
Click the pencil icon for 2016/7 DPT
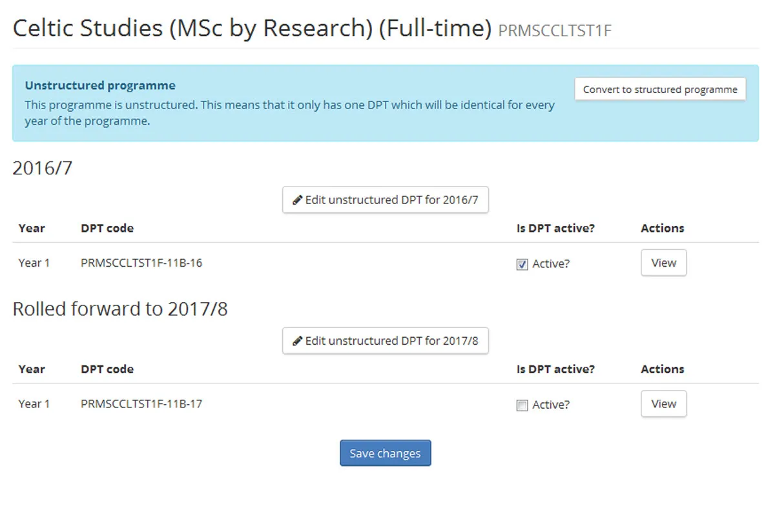pyautogui.click(x=298, y=200)
